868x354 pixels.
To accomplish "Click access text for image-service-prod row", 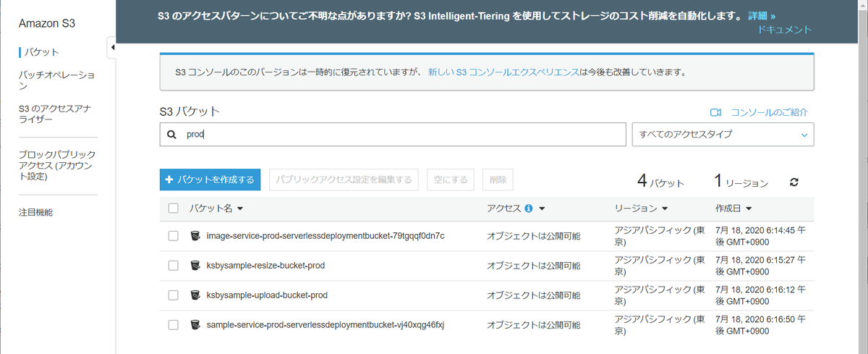I will pyautogui.click(x=534, y=236).
